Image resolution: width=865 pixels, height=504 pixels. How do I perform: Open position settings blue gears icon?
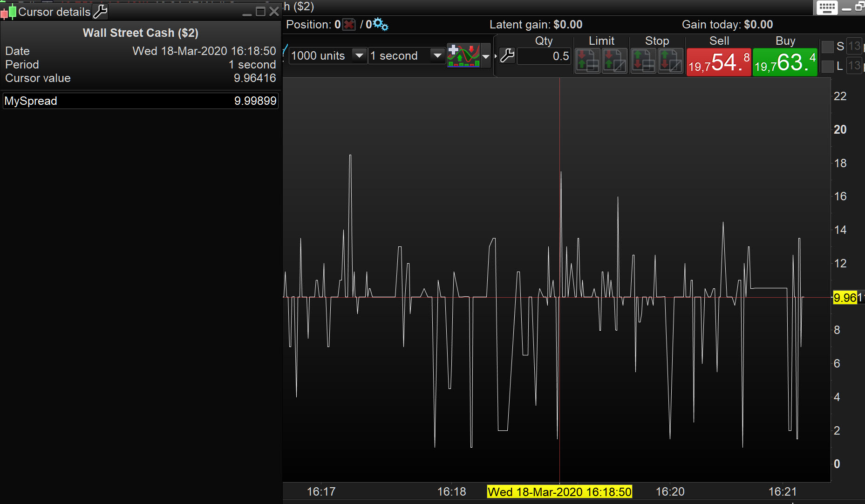[381, 24]
